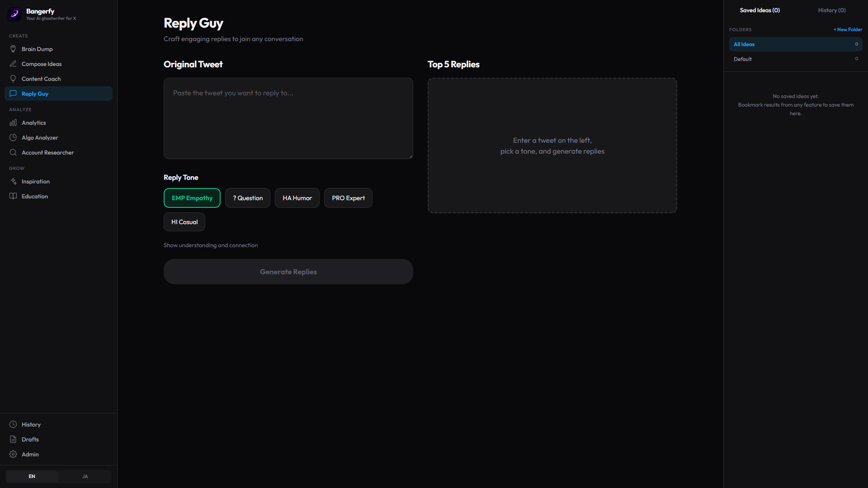Click the Education book icon
The height and width of the screenshot is (488, 868).
[x=13, y=196]
